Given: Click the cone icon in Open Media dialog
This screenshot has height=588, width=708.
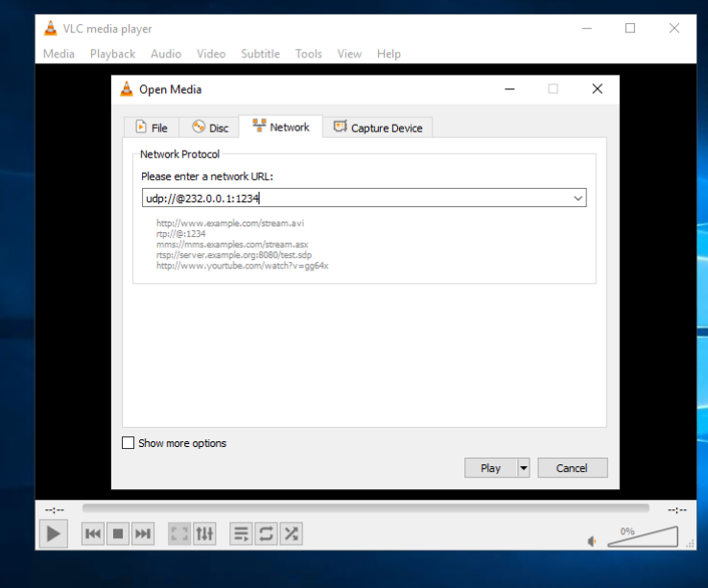Looking at the screenshot, I should [x=127, y=89].
